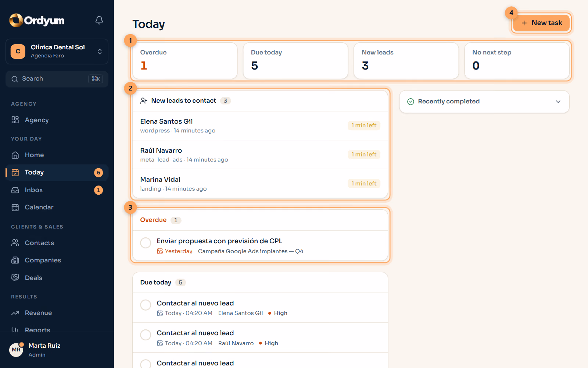Viewport: 588px width, 368px height.
Task: Click the Yesterday due-date clock icon
Action: [160, 251]
